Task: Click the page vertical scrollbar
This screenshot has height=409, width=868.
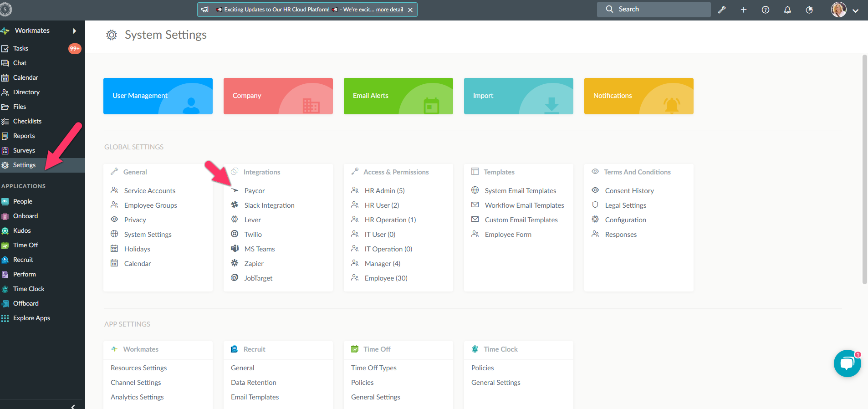Action: 864,169
